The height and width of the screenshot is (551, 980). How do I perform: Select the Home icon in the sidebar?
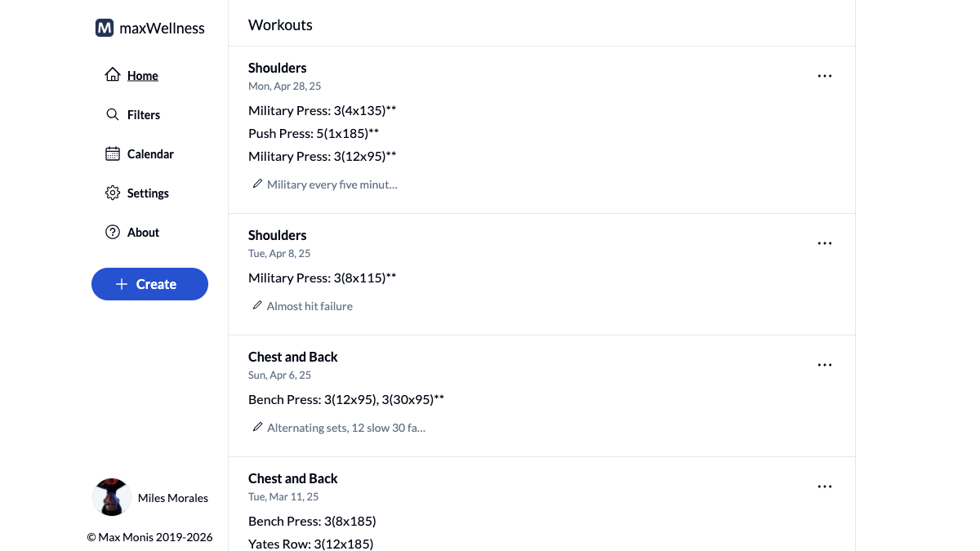113,73
